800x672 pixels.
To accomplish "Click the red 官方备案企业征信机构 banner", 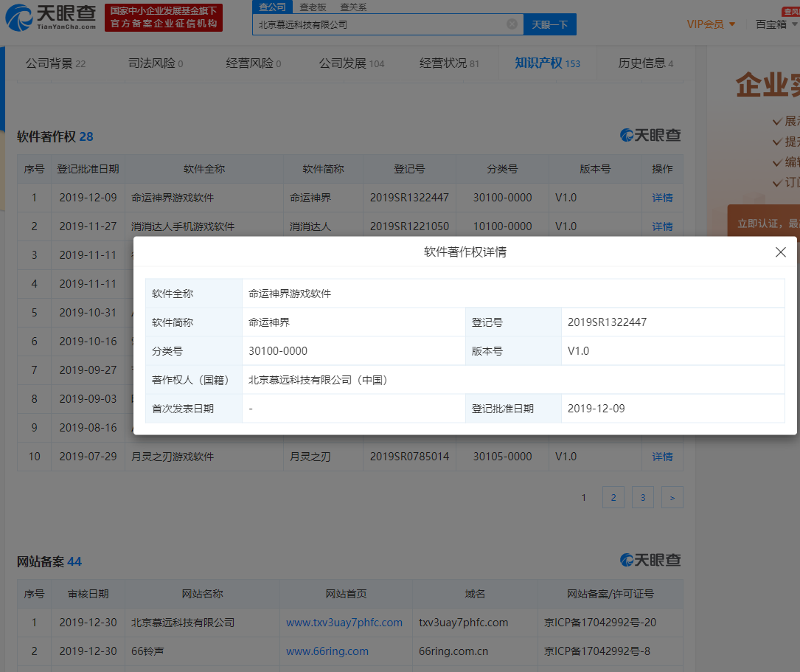I will pyautogui.click(x=164, y=18).
